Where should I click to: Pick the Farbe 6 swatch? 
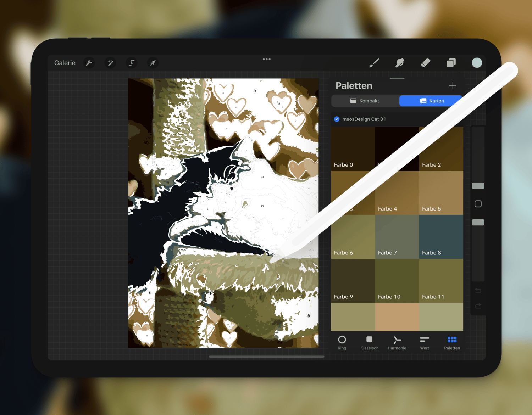pos(353,237)
